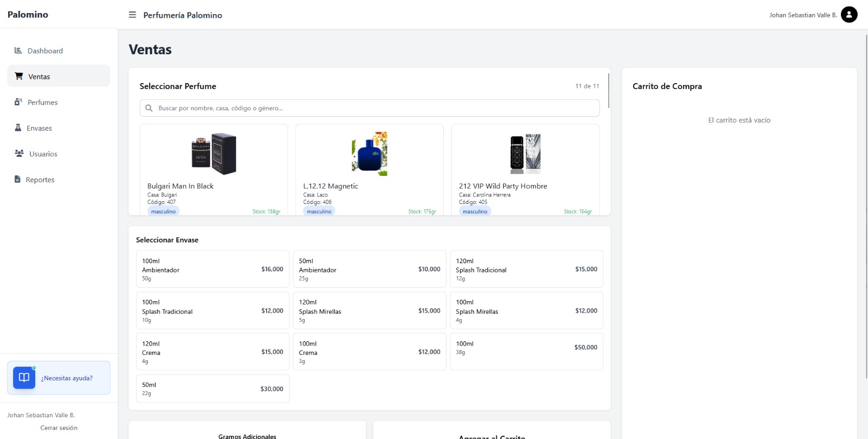Click the Perfumes bottle icon

coord(18,101)
